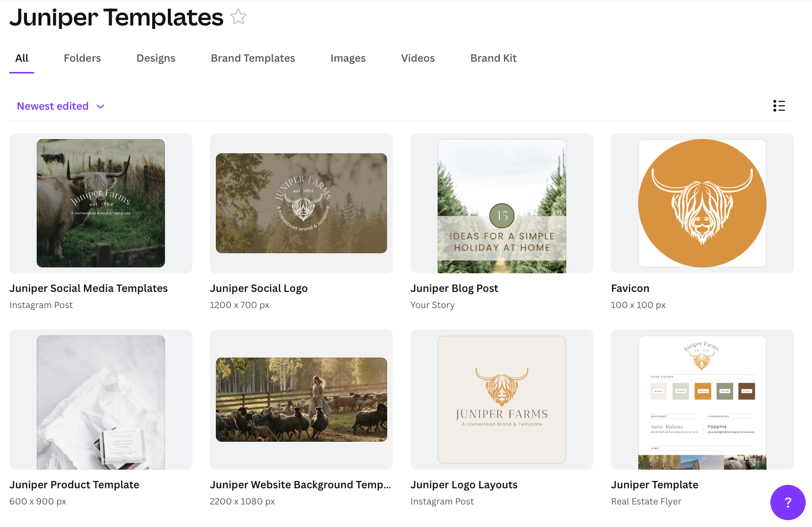Select the All tab
812x527 pixels.
[22, 58]
